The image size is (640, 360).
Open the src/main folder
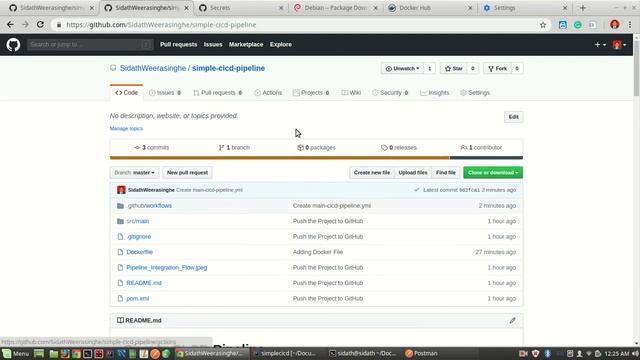click(138, 221)
